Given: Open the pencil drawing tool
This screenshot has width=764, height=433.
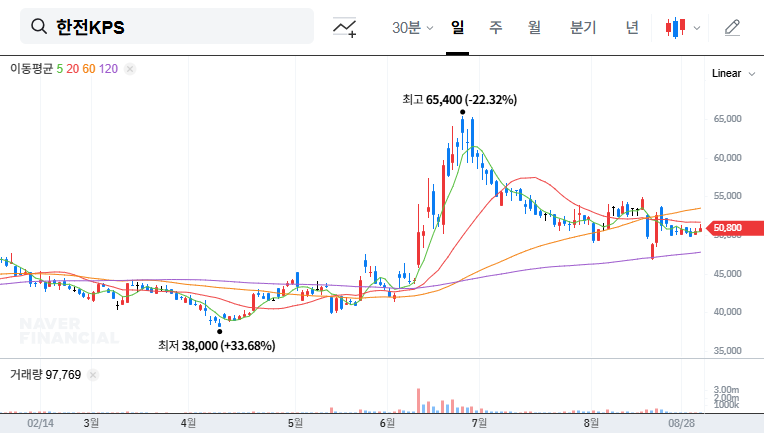Looking at the screenshot, I should tap(732, 28).
